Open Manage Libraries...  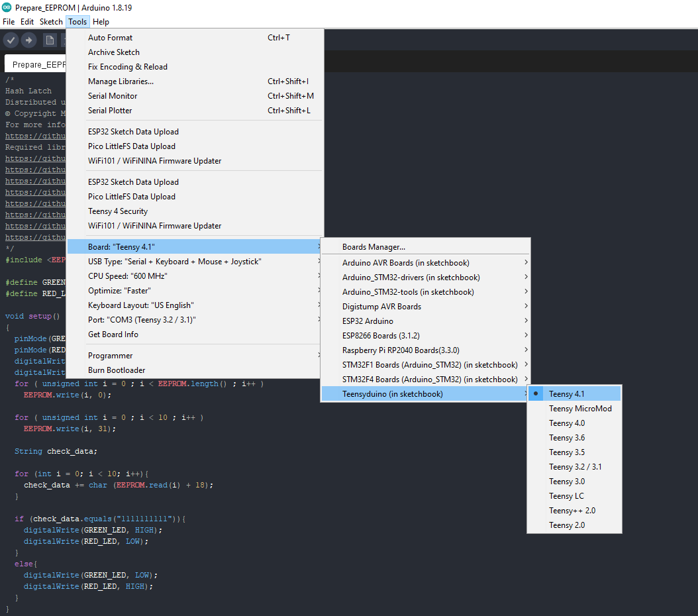(x=195, y=81)
